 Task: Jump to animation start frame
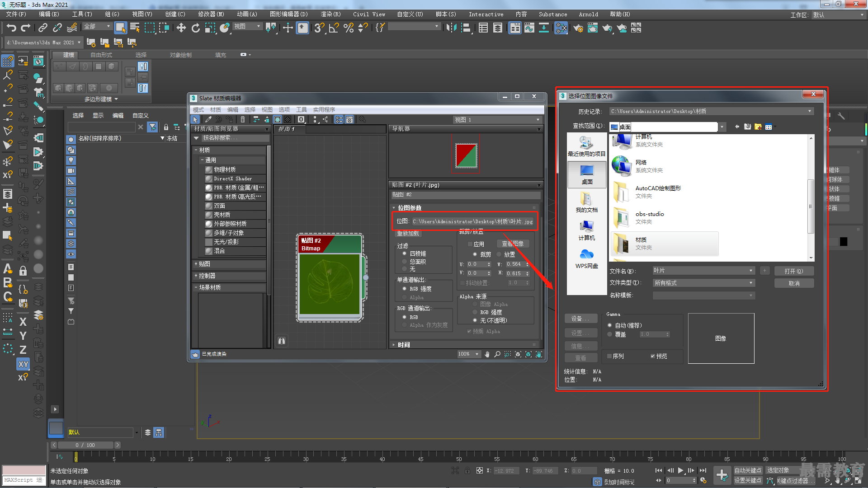[659, 470]
